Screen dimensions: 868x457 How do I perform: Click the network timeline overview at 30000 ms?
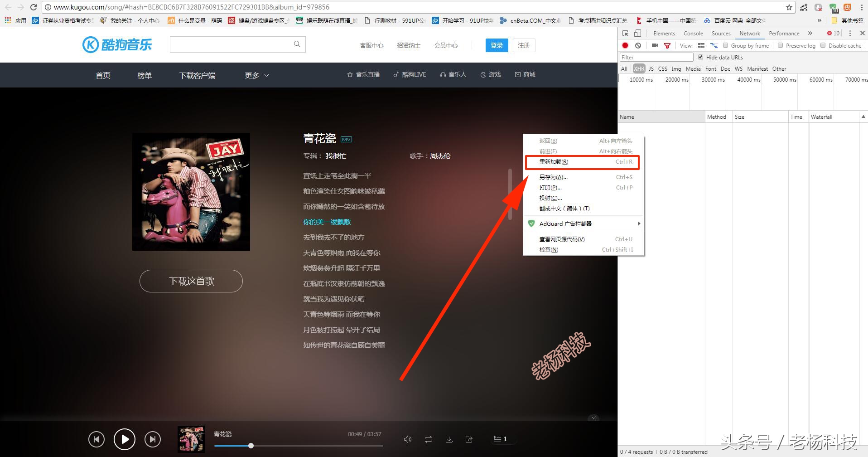[x=713, y=80]
